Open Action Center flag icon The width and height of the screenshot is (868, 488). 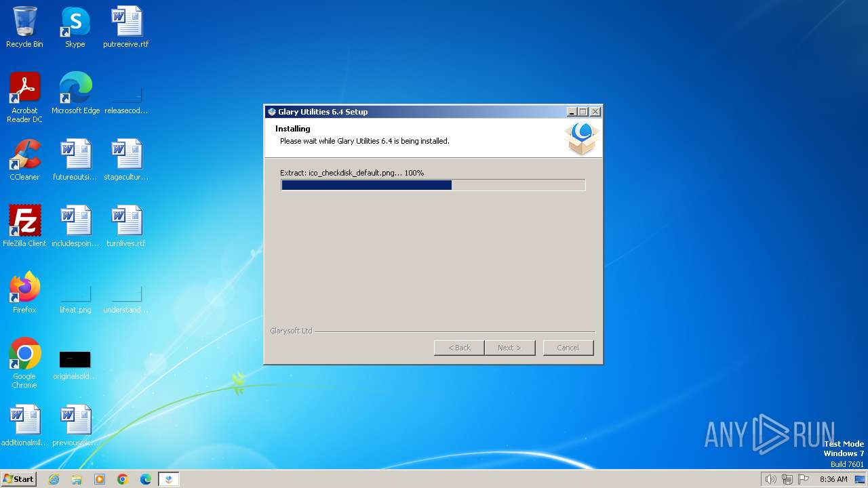point(804,479)
